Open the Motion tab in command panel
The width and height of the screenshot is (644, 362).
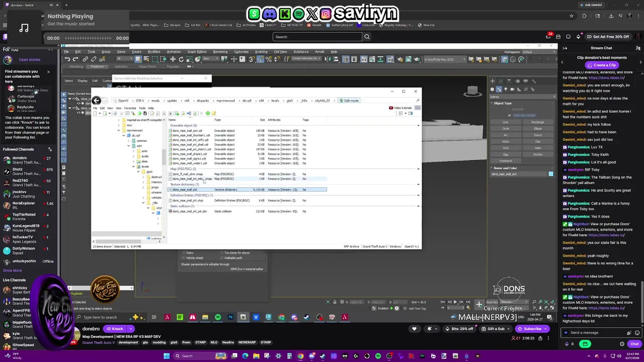(518, 81)
